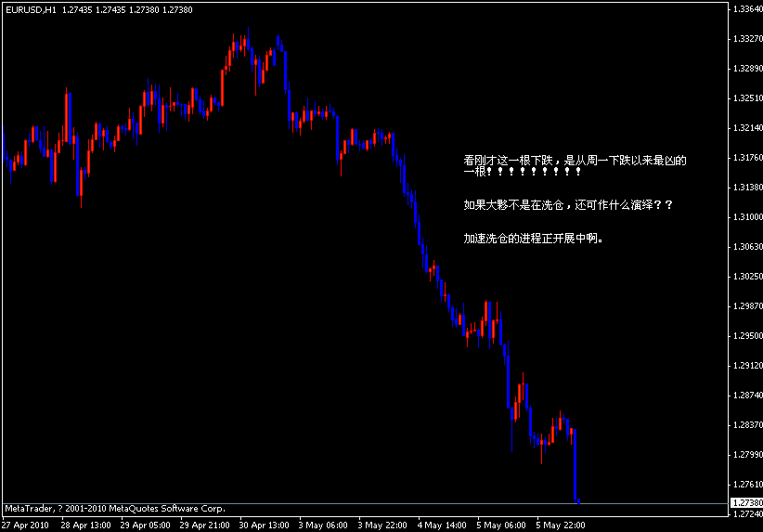Select the annotation starting 看刚才这一根下跌

pos(575,165)
